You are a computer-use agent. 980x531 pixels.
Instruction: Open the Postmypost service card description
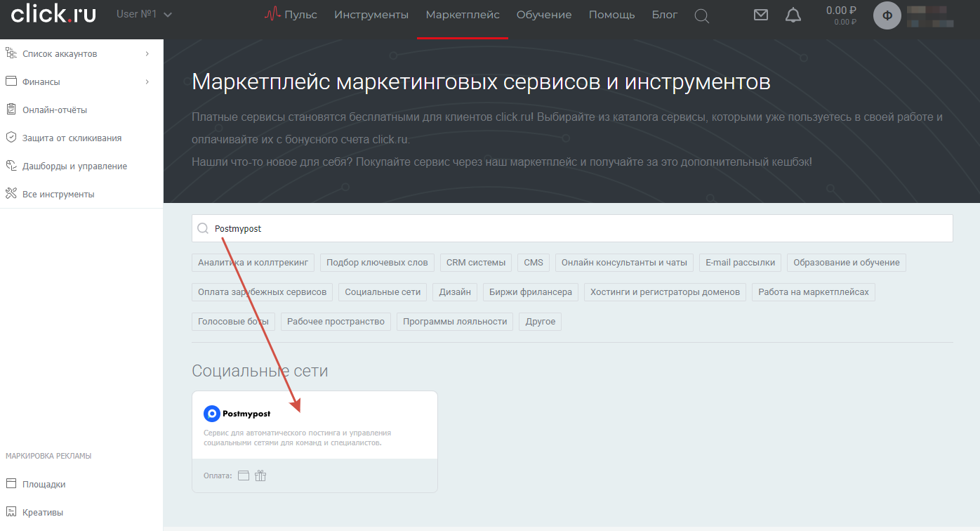298,438
